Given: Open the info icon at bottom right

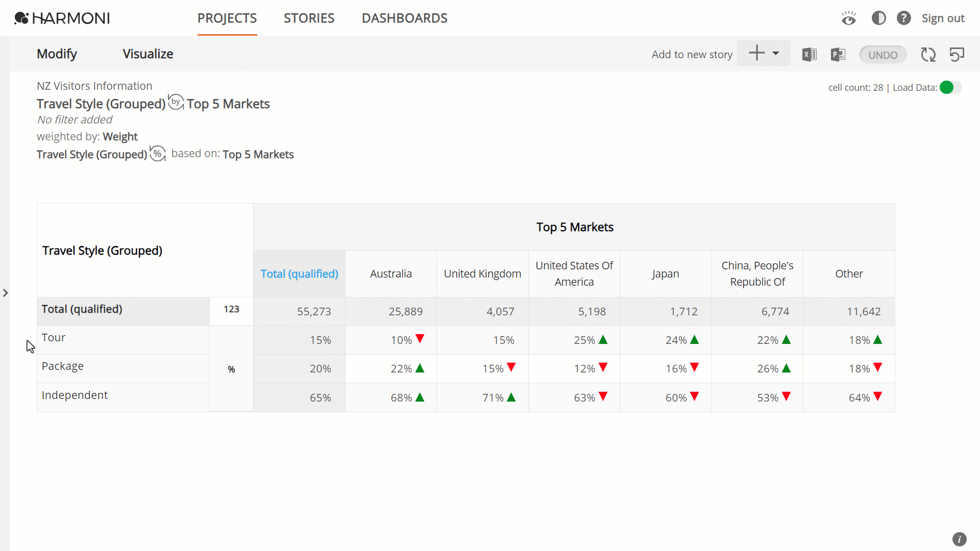Looking at the screenshot, I should tap(960, 539).
